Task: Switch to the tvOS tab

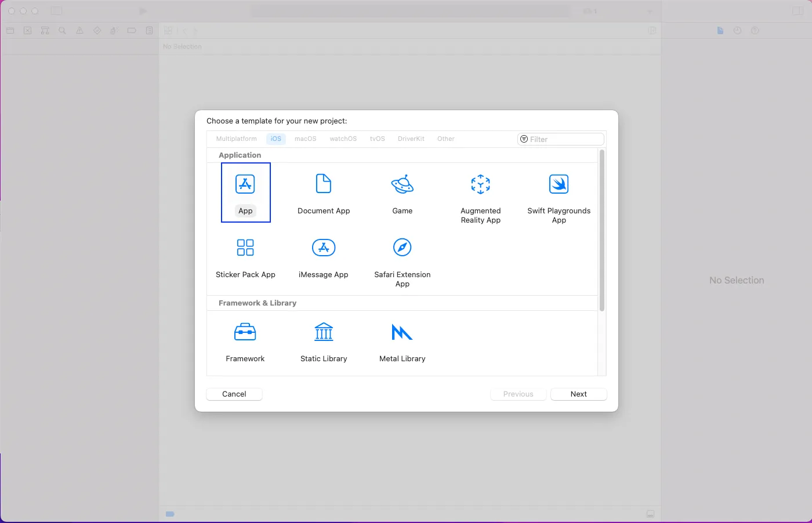Action: 378,139
